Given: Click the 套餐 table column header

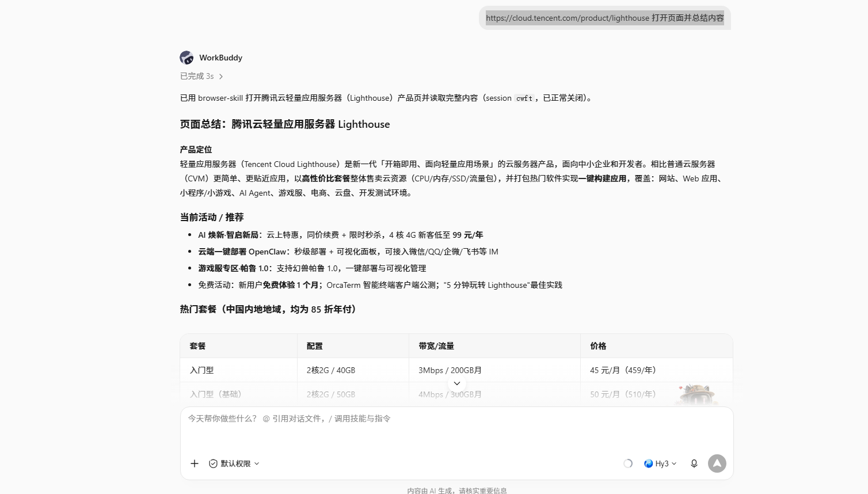Looking at the screenshot, I should [x=238, y=346].
